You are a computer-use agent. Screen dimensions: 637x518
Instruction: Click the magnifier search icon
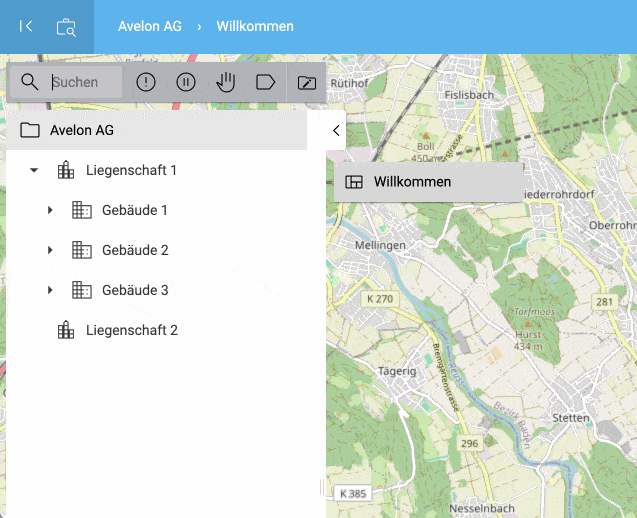(29, 82)
